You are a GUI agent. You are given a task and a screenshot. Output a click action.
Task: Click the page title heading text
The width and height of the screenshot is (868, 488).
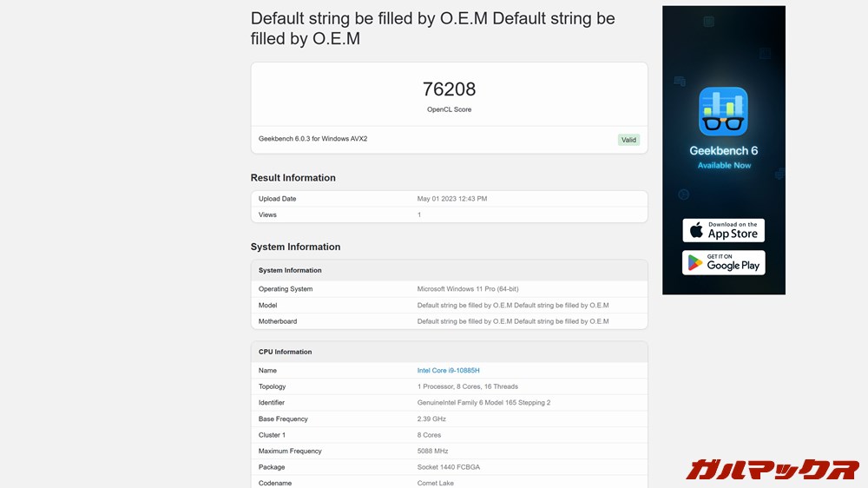tap(432, 29)
